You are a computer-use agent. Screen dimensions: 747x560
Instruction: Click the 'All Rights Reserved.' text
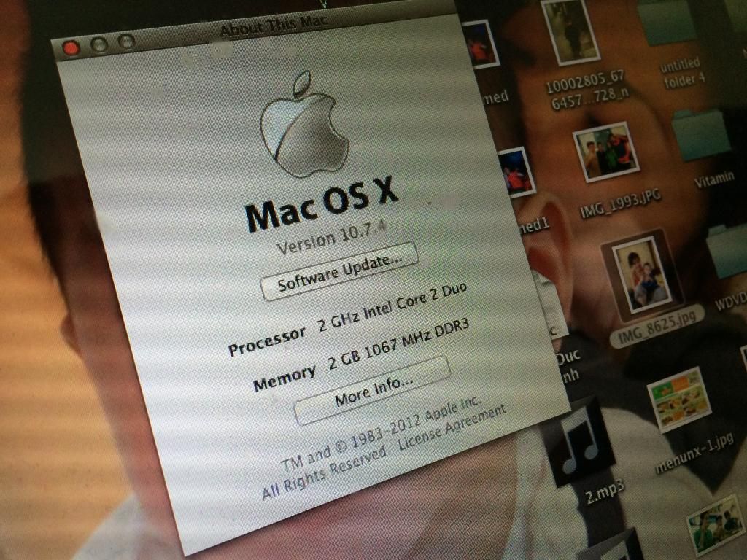tap(326, 473)
